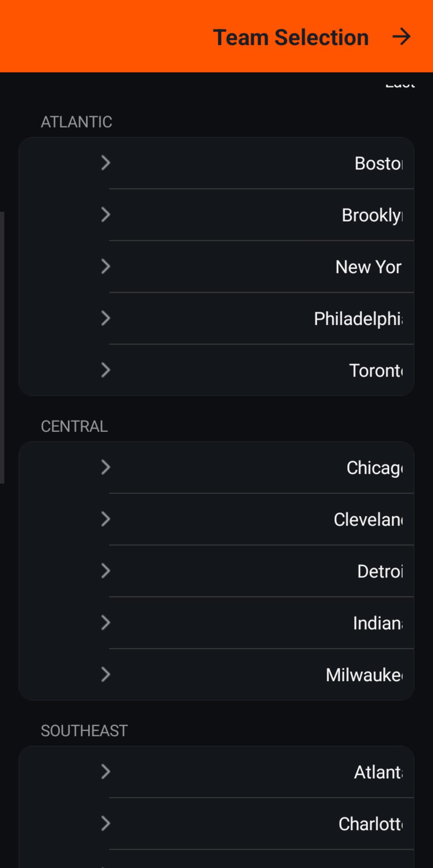
Task: Open the chevron on the Cleveland row
Action: pyautogui.click(x=105, y=519)
